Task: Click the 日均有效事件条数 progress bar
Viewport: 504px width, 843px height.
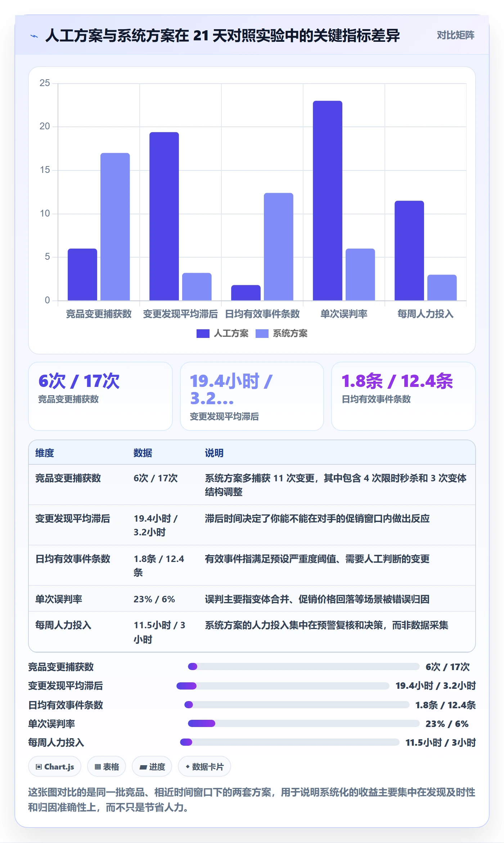Action: [x=297, y=705]
